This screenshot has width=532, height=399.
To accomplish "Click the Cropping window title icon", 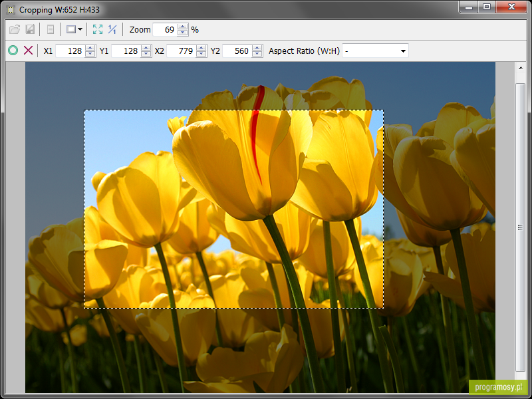I will pos(11,10).
